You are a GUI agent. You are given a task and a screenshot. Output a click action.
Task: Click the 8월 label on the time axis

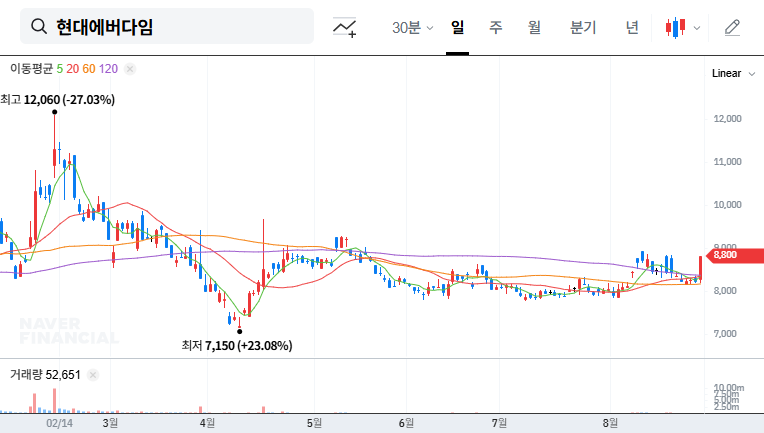(610, 423)
